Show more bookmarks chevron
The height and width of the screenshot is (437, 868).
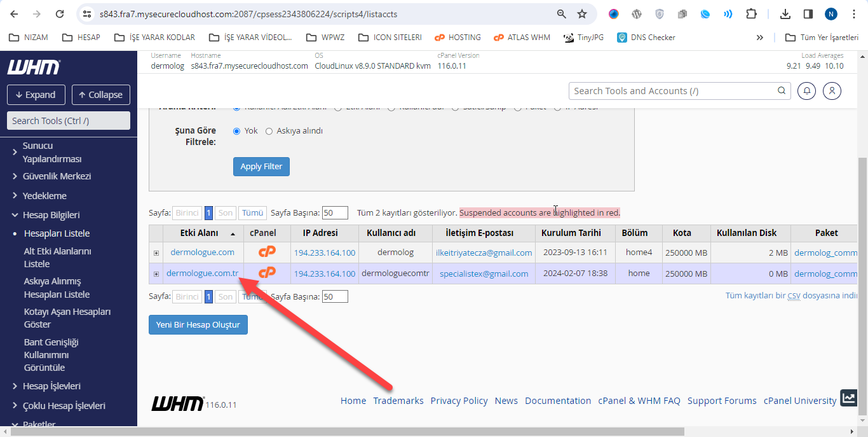pos(759,38)
